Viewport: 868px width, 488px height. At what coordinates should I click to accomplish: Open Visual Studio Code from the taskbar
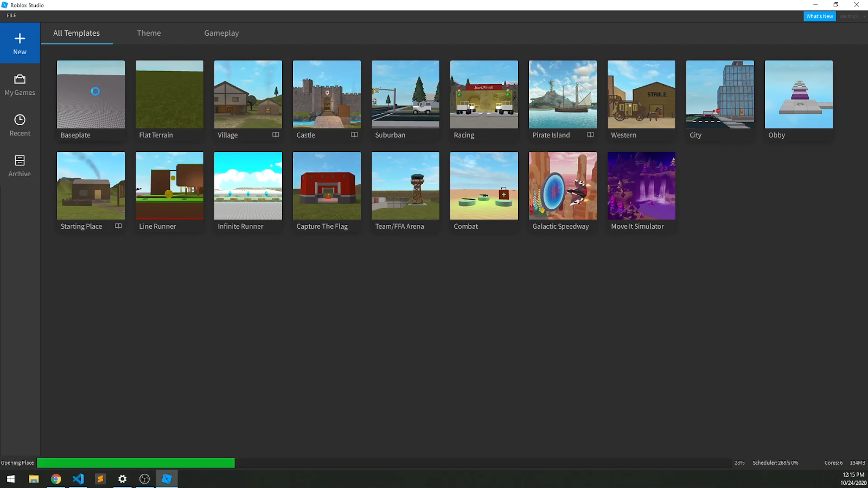click(x=78, y=479)
